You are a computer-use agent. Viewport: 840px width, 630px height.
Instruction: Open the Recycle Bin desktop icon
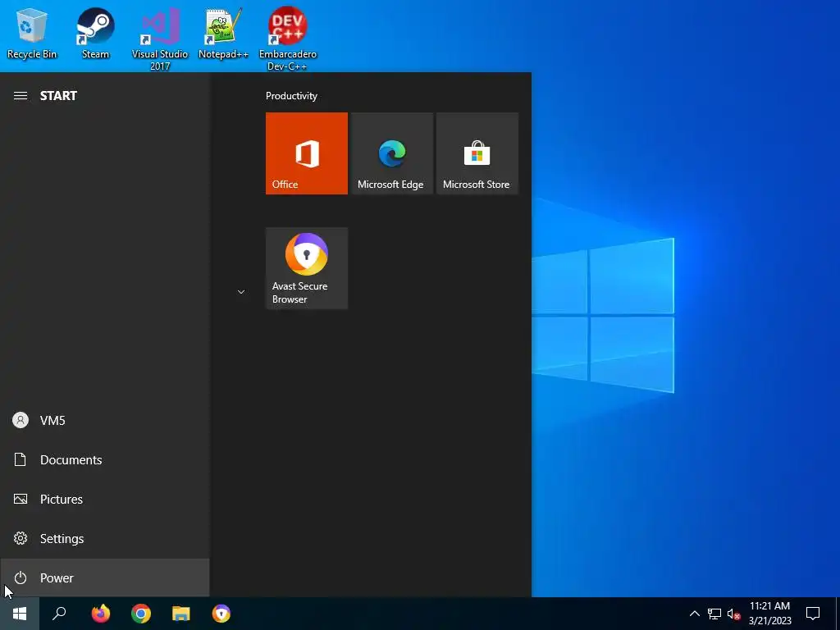(32, 32)
